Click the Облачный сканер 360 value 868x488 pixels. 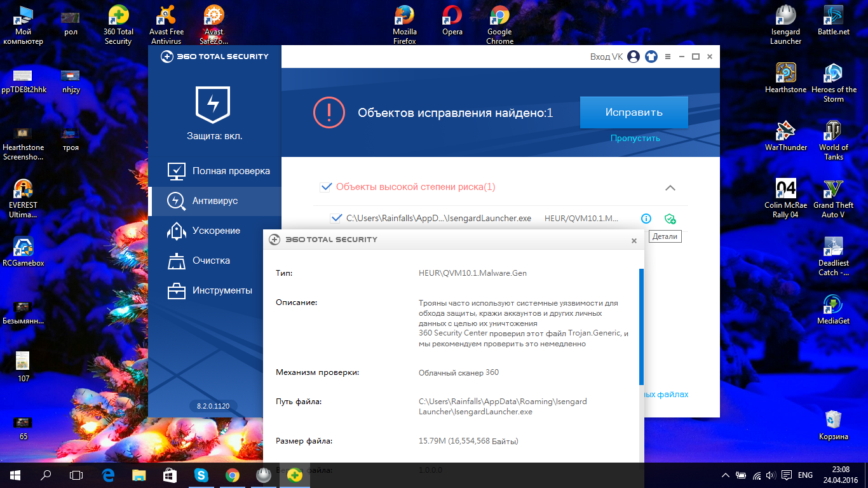(x=459, y=372)
